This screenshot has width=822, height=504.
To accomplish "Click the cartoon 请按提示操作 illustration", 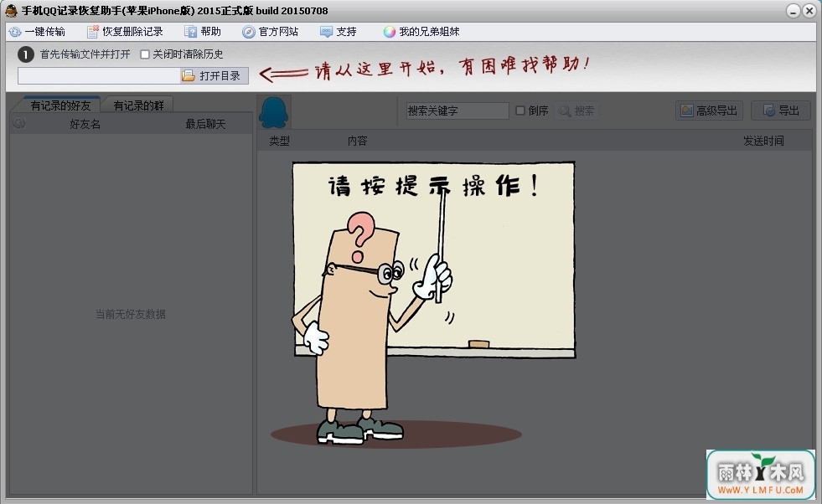I will pyautogui.click(x=423, y=305).
